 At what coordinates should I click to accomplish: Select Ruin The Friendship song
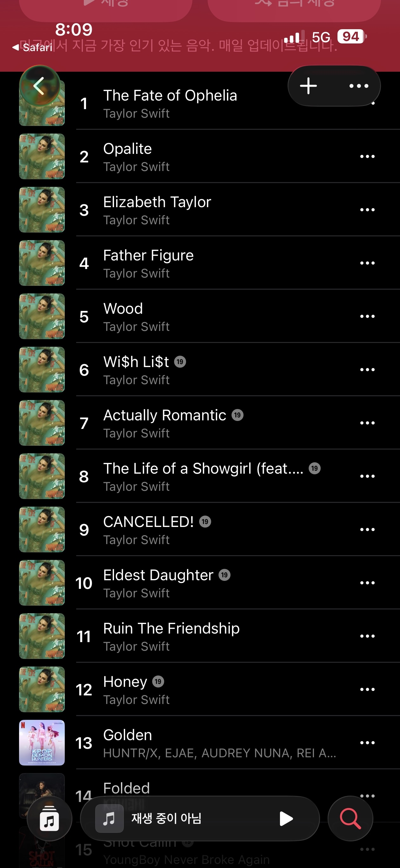185,636
